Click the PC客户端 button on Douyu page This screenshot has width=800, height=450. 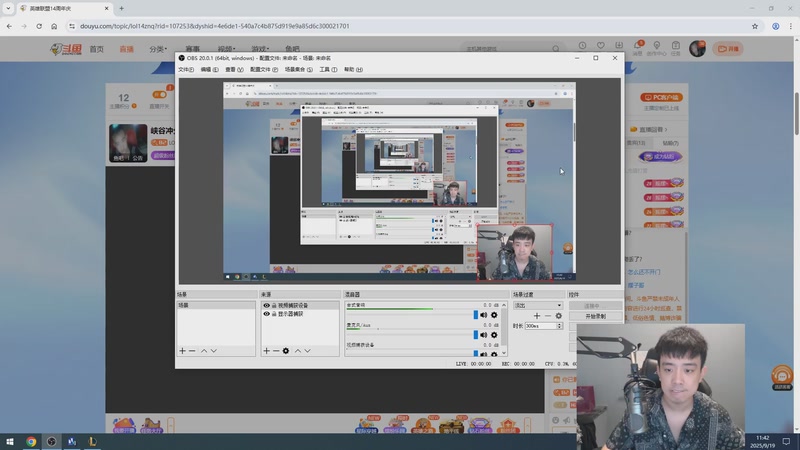pyautogui.click(x=661, y=97)
